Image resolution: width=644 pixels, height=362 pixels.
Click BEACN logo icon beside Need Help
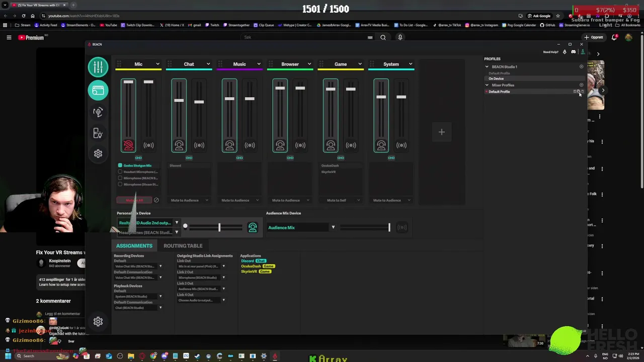point(565,52)
